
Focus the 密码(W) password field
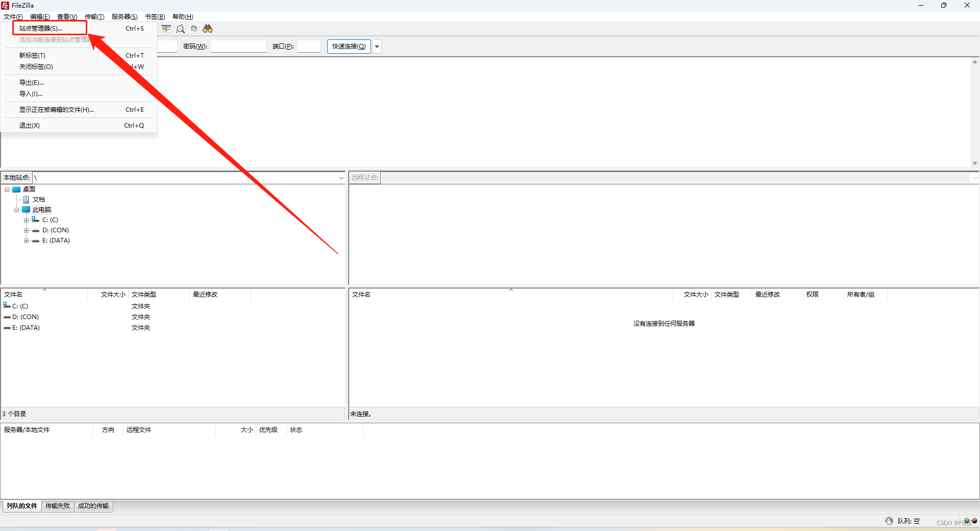coord(238,46)
